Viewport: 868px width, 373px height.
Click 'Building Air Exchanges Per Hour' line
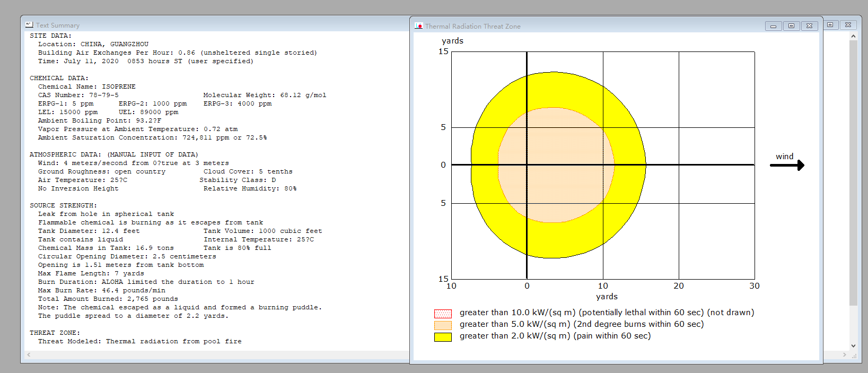[177, 53]
